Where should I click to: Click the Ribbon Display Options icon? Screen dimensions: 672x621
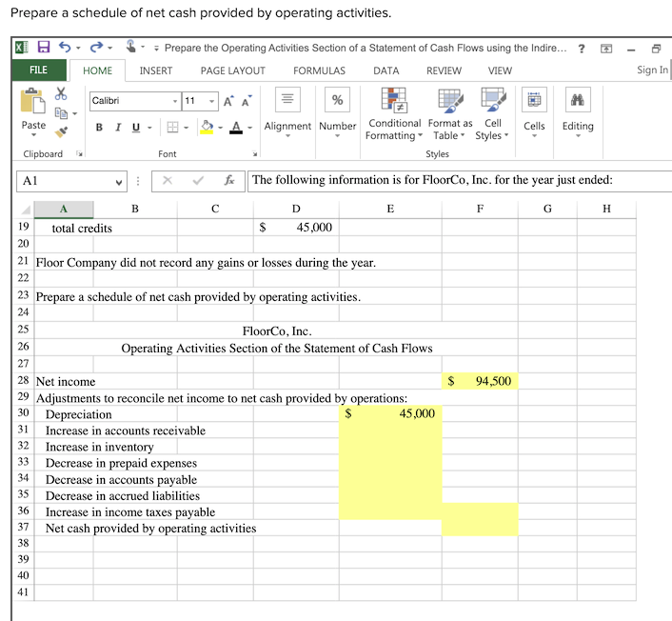606,49
